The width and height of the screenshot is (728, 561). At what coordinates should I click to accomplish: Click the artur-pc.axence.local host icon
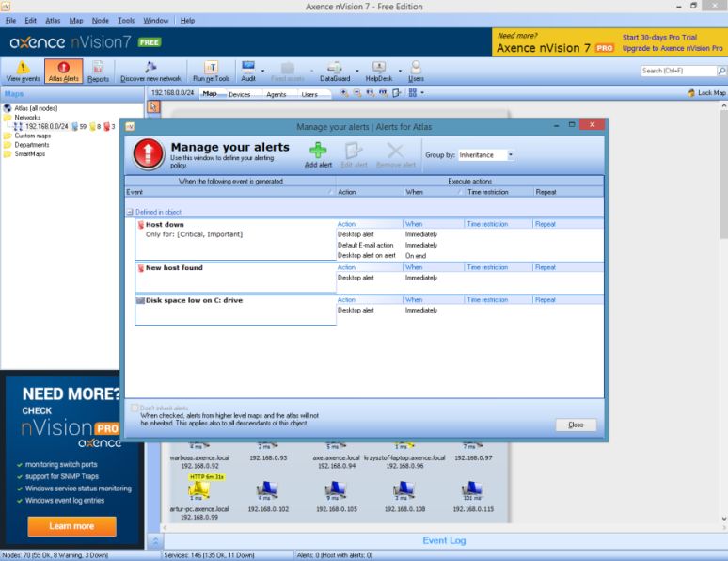point(199,489)
